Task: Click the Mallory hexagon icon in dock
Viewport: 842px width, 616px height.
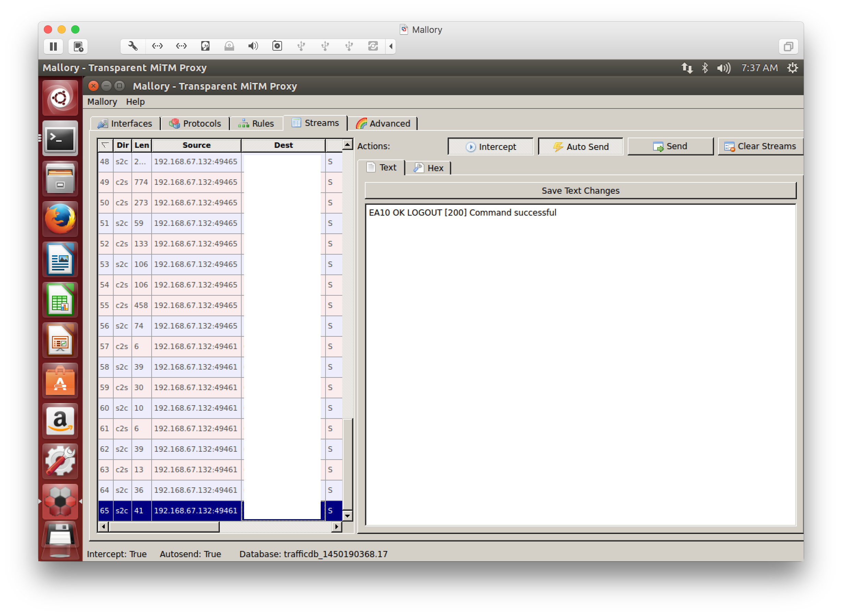Action: [60, 501]
